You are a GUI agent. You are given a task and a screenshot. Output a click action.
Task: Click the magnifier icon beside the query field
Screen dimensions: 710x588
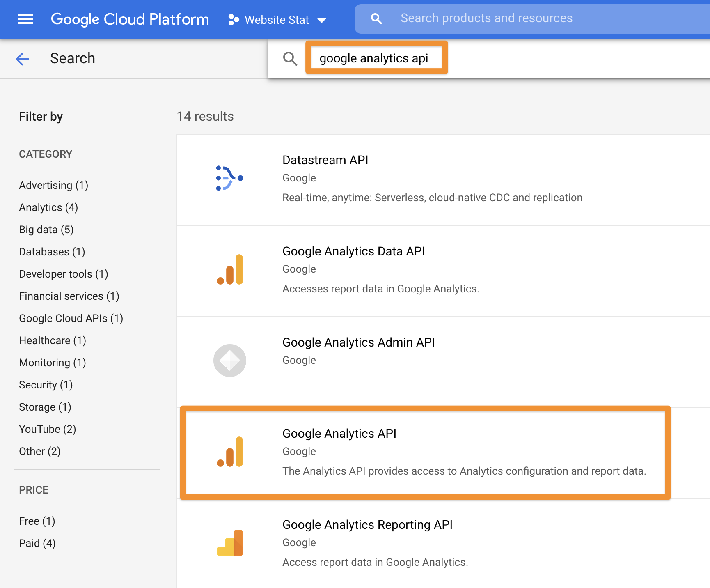pyautogui.click(x=290, y=59)
